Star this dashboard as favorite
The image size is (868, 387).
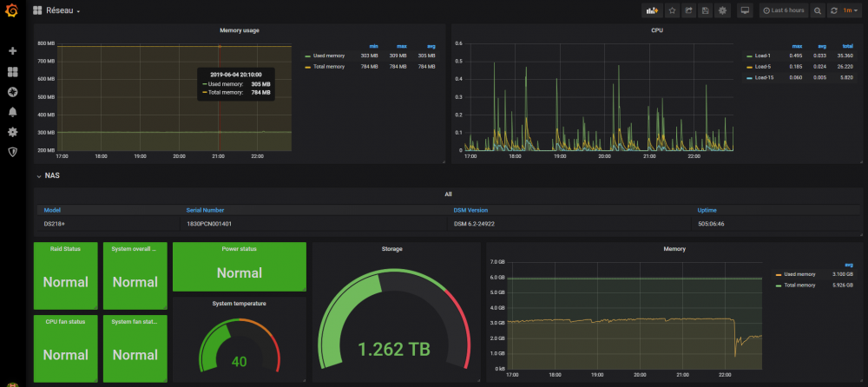point(671,10)
